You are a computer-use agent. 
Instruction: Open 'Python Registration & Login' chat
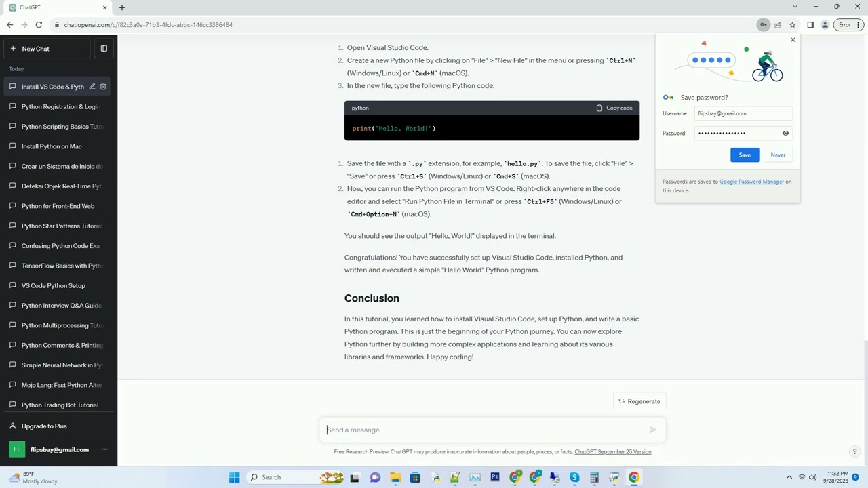pos(56,106)
